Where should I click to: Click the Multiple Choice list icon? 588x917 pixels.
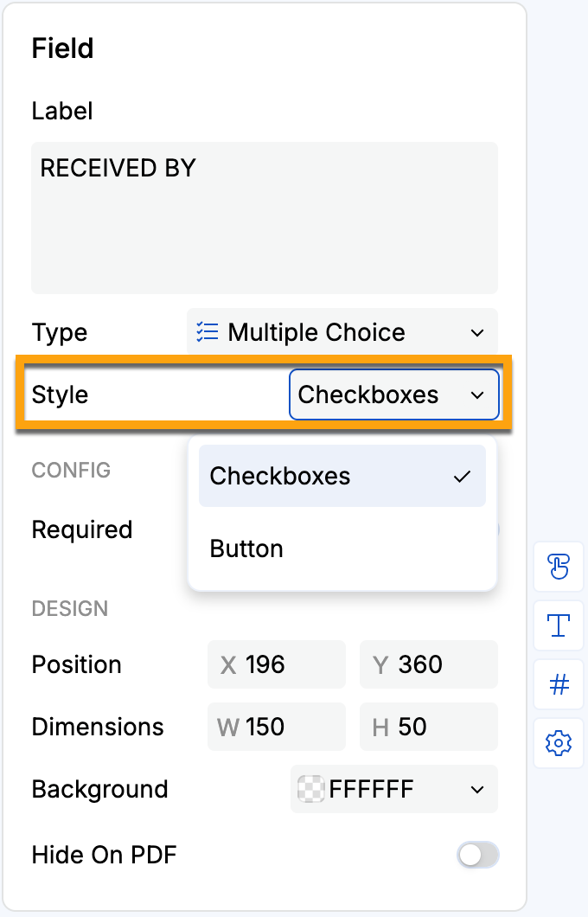click(x=208, y=332)
